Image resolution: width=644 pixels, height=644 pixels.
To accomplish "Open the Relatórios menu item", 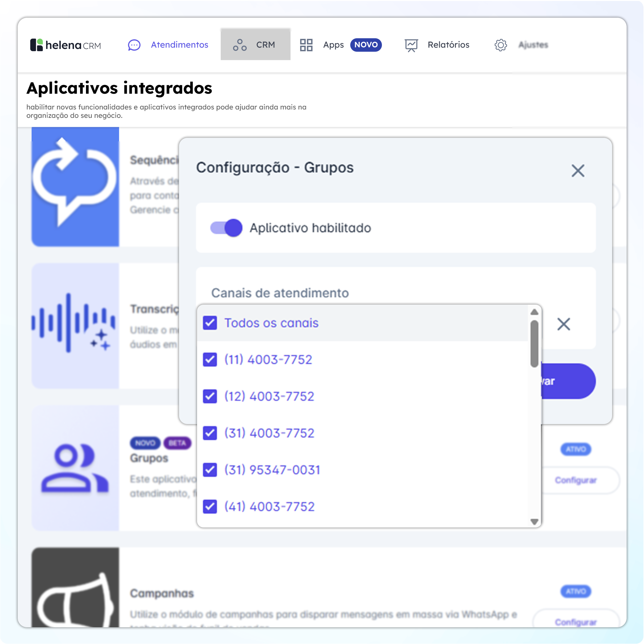I will (x=448, y=45).
